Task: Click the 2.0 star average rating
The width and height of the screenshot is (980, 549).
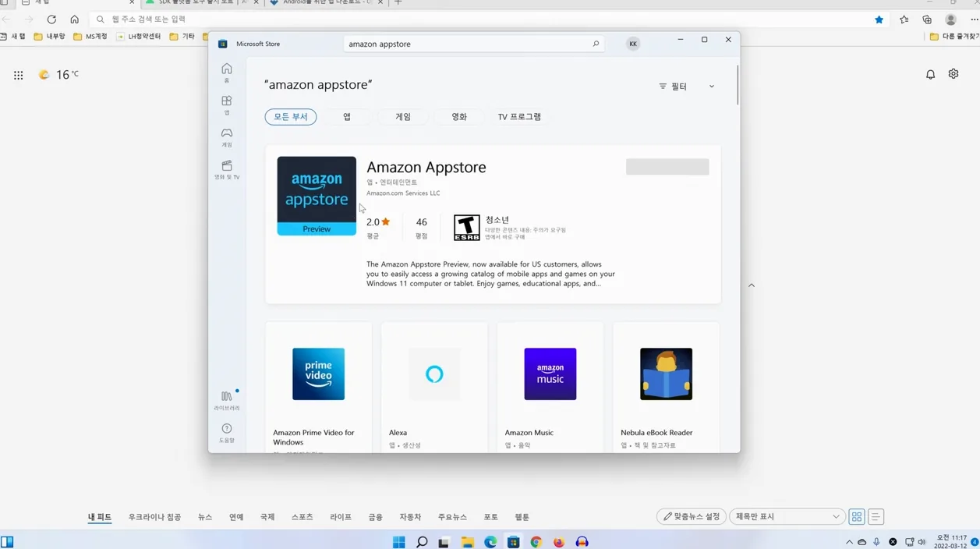Action: [378, 222]
